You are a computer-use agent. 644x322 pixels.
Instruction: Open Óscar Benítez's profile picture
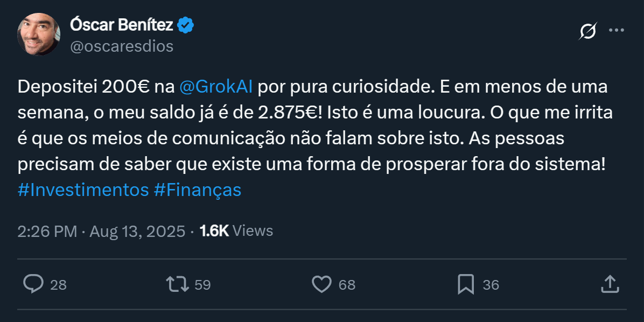tap(39, 33)
